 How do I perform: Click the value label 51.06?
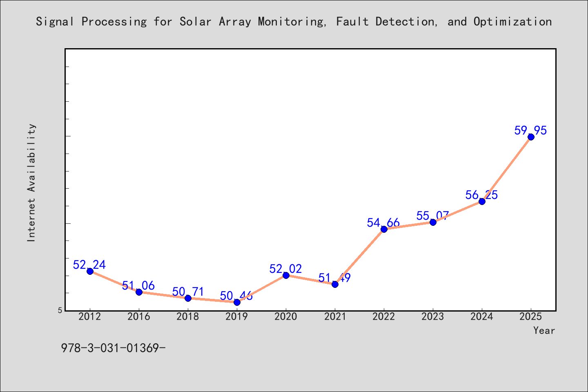click(138, 285)
